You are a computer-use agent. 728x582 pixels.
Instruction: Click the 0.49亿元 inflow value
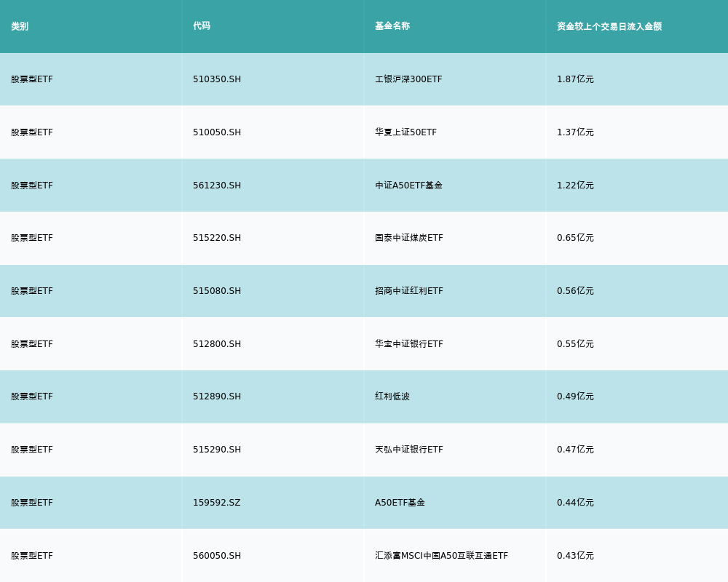tap(575, 396)
